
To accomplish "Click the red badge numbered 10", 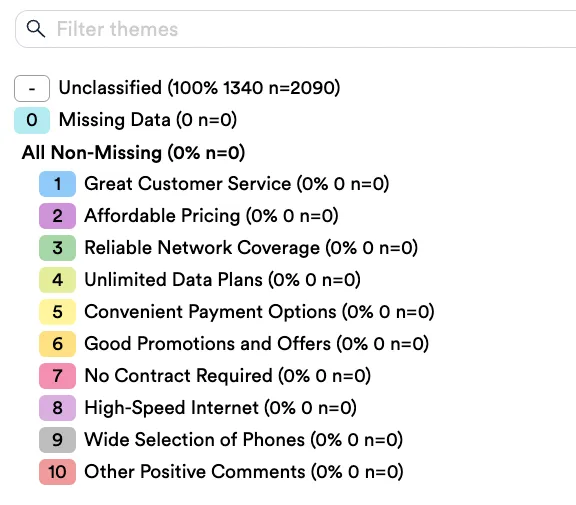I will [x=57, y=472].
